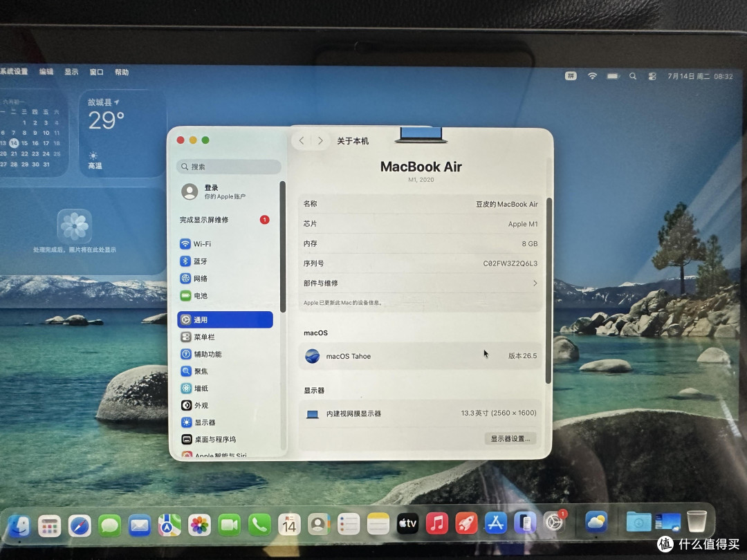Screen dimensions: 747x560
Task: Select 网络 in the settings sidebar
Action: 225,278
